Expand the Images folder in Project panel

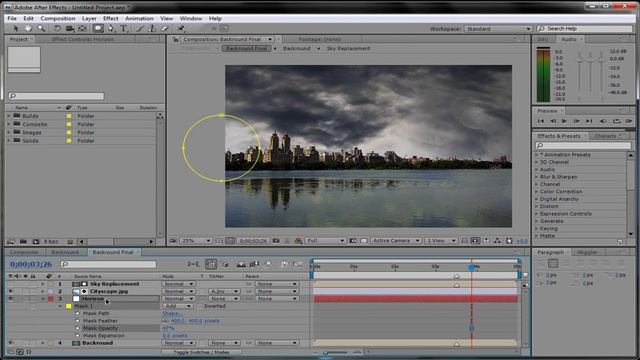(9, 133)
